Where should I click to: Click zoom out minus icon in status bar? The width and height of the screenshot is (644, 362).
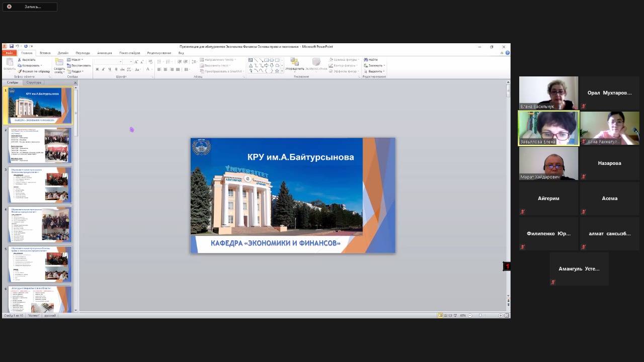470,315
